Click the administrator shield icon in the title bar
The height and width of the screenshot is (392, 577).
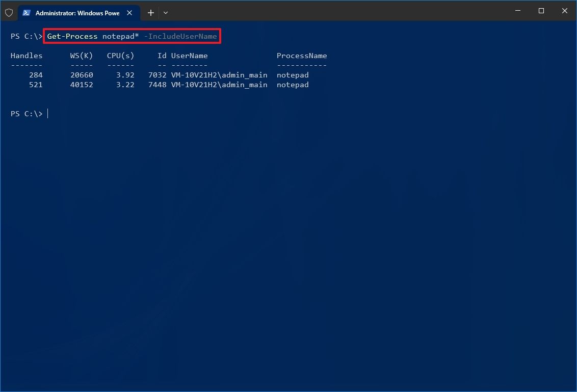pos(9,13)
